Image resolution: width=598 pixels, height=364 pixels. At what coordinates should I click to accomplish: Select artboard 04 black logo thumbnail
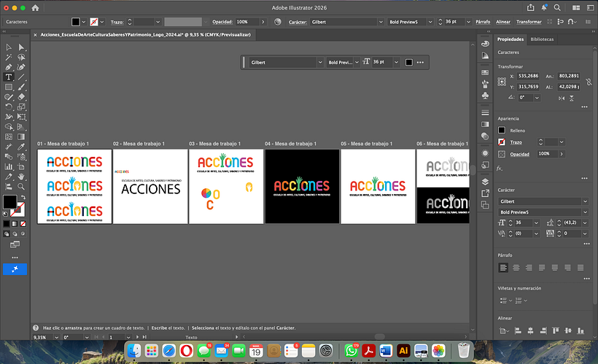pyautogui.click(x=302, y=186)
